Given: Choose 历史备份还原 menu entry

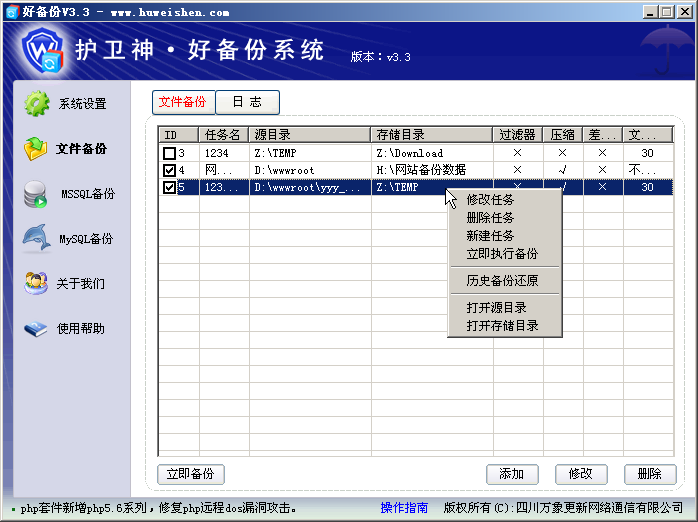Looking at the screenshot, I should pyautogui.click(x=502, y=281).
